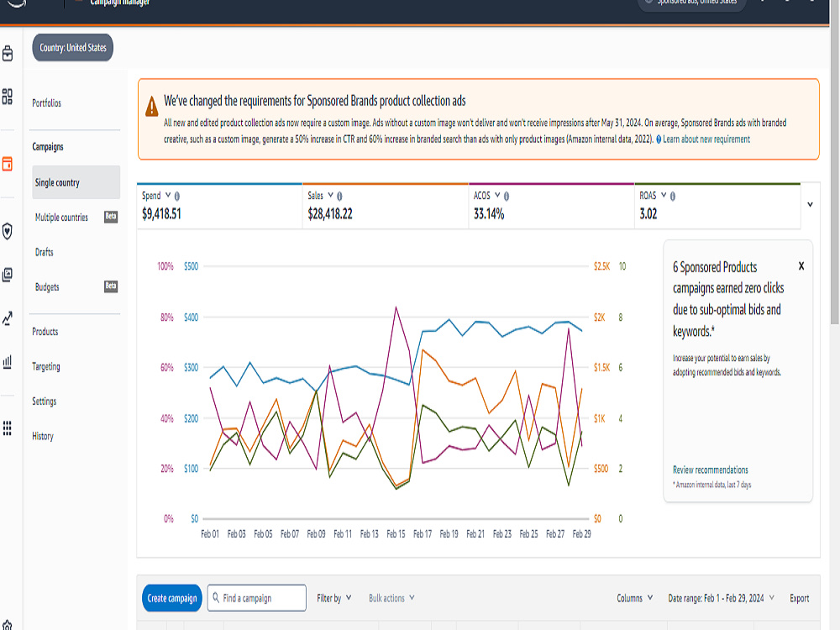Open Portfolios in the side menu
Viewport: 840px width, 630px height.
[46, 102]
